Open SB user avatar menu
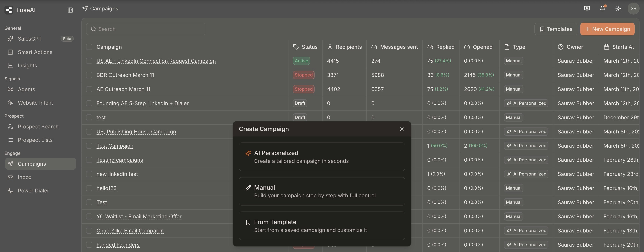This screenshot has height=252, width=644. click(633, 9)
